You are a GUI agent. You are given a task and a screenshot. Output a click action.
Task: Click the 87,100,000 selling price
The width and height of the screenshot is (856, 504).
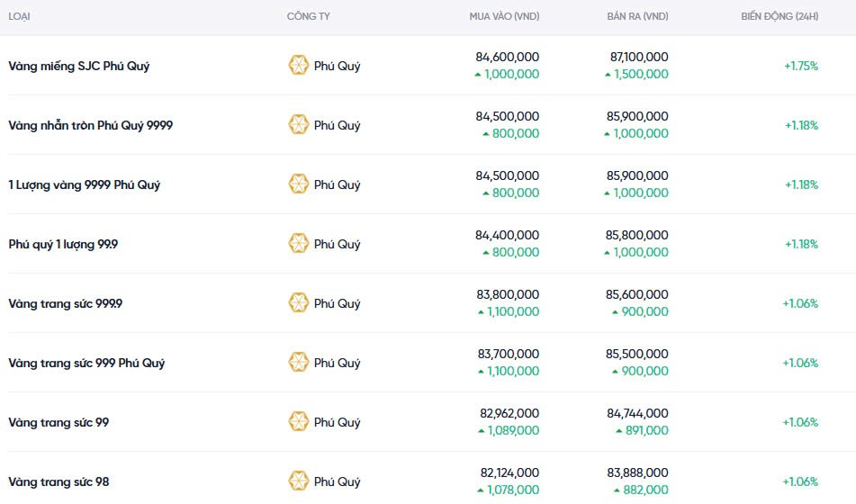[637, 57]
